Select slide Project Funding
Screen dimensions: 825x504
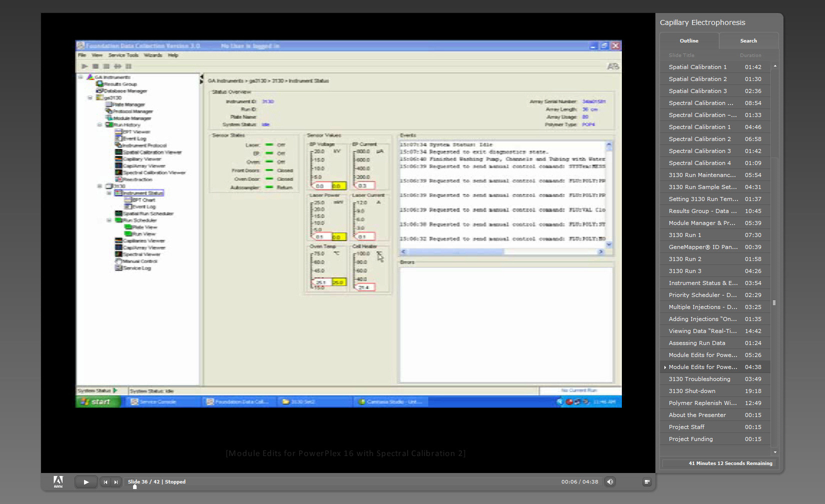[715, 439]
